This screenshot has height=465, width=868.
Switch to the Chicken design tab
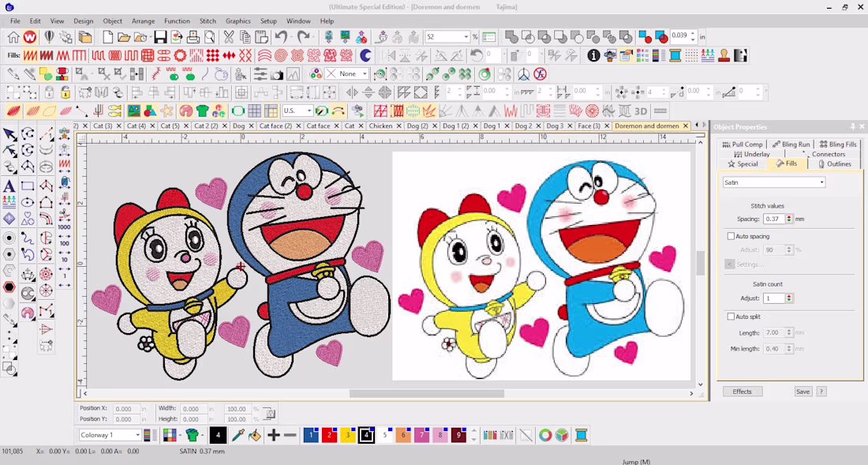point(380,126)
